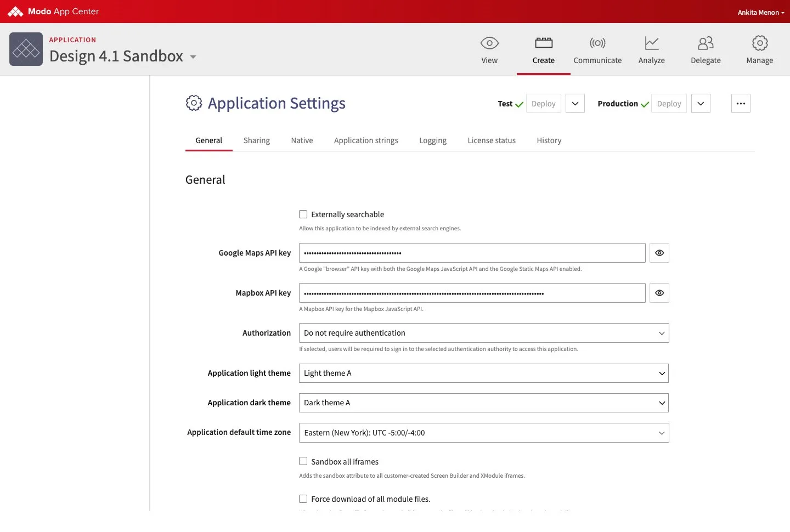This screenshot has width=790, height=532.
Task: Click into the Google Maps API key field
Action: point(472,253)
